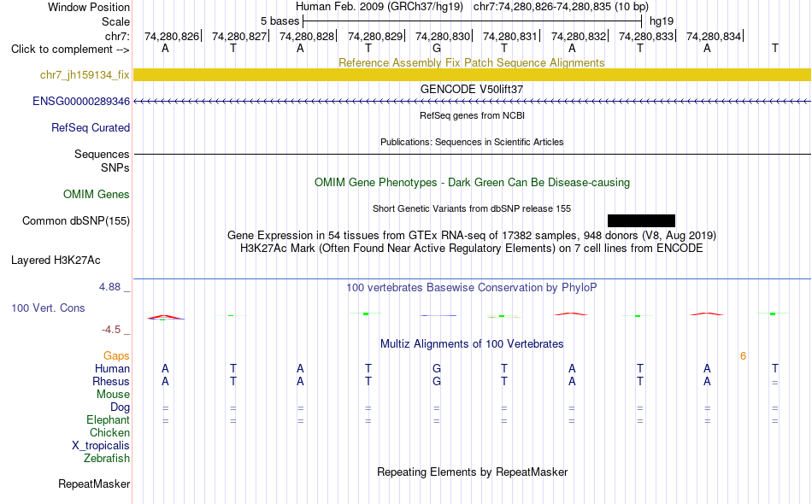Click the RefSeq Curated track label
This screenshot has height=504, width=812.
click(90, 127)
